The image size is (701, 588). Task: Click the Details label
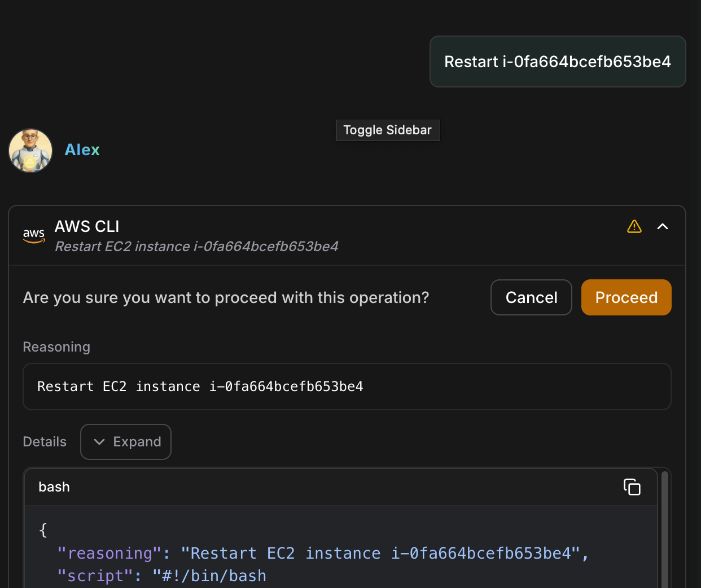pos(45,442)
